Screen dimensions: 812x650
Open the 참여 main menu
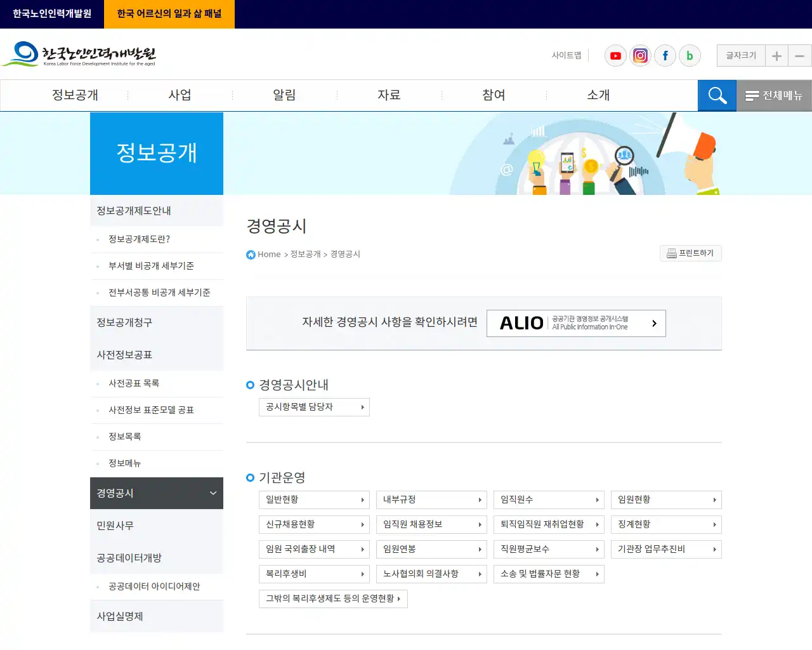point(494,95)
